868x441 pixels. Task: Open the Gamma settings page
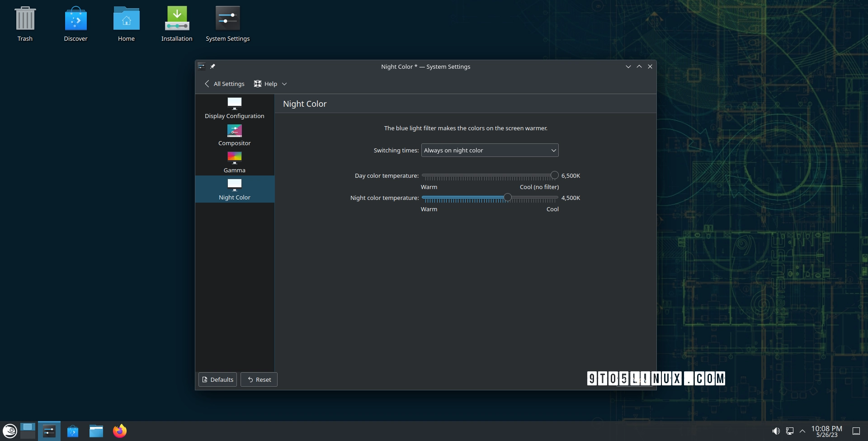coord(234,162)
